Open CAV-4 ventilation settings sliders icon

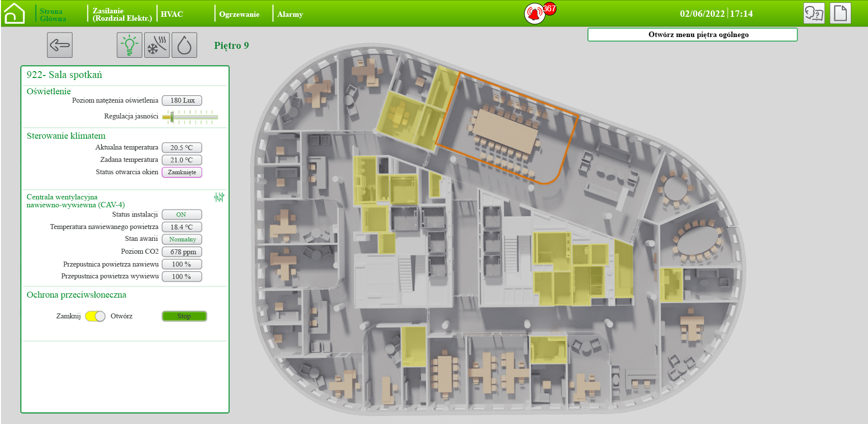pyautogui.click(x=219, y=197)
